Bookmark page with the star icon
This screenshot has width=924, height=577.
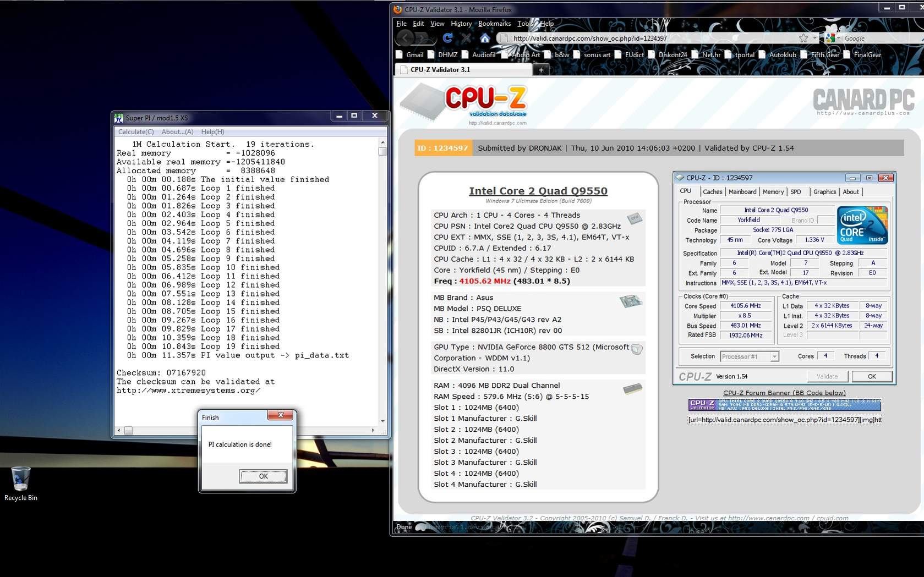[x=803, y=38]
